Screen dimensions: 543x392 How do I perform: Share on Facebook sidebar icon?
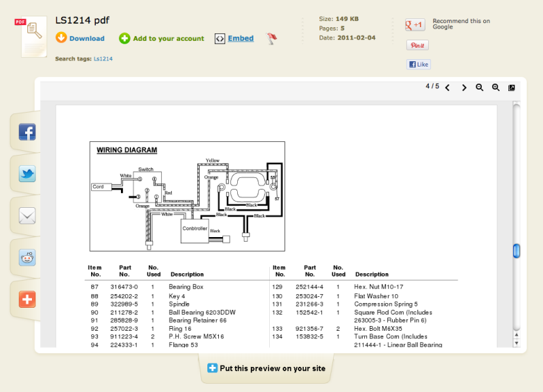[x=27, y=132]
